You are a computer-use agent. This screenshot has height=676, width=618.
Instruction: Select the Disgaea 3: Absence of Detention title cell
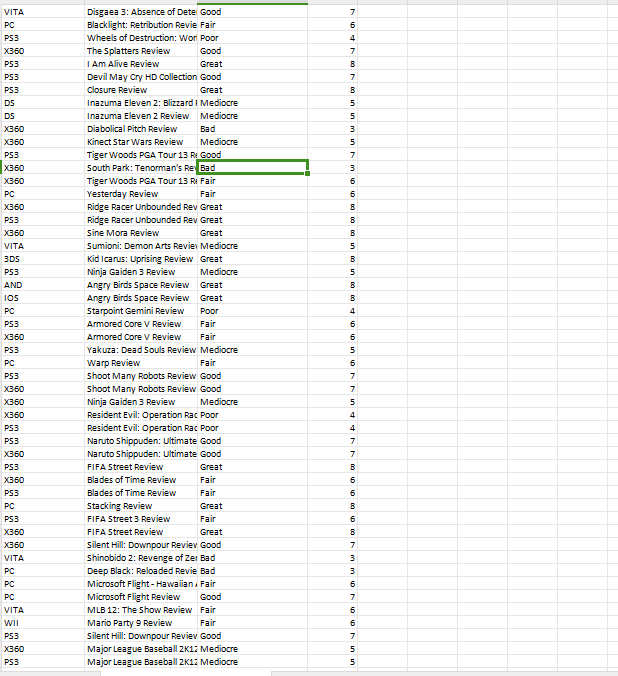(141, 12)
